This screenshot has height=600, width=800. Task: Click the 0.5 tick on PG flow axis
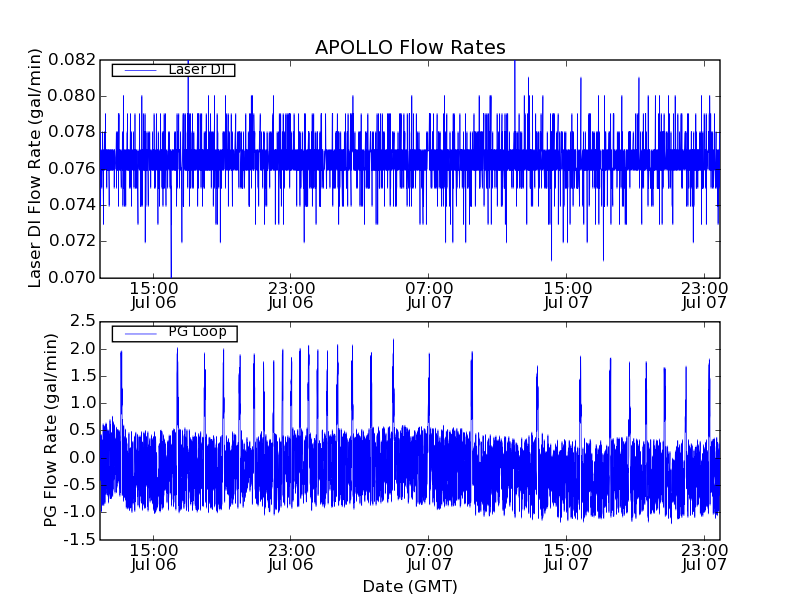click(x=83, y=431)
